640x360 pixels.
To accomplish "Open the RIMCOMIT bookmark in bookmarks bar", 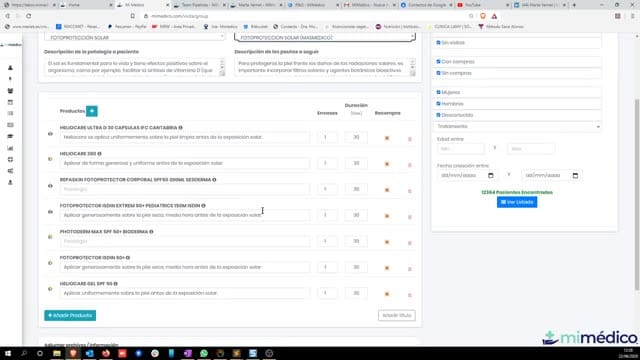I will click(78, 27).
